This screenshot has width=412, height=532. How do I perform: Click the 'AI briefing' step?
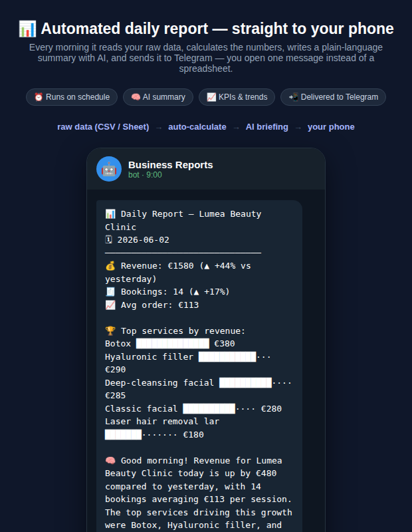click(x=267, y=127)
